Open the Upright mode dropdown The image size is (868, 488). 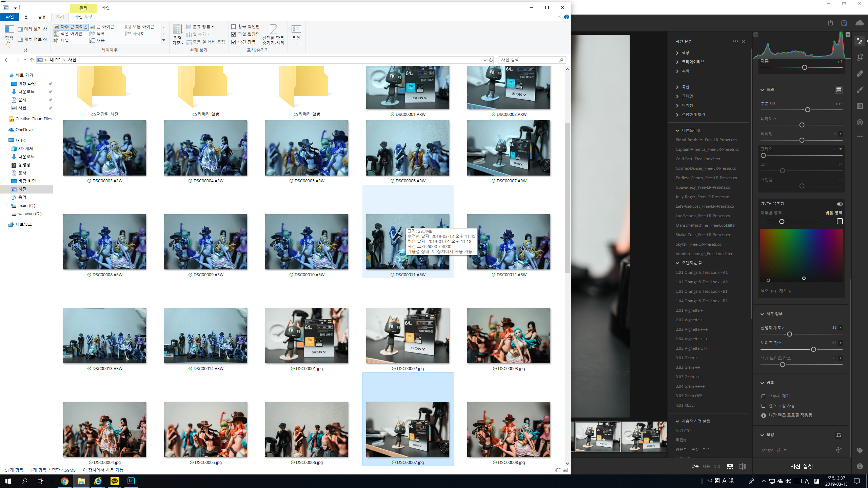[782, 450]
